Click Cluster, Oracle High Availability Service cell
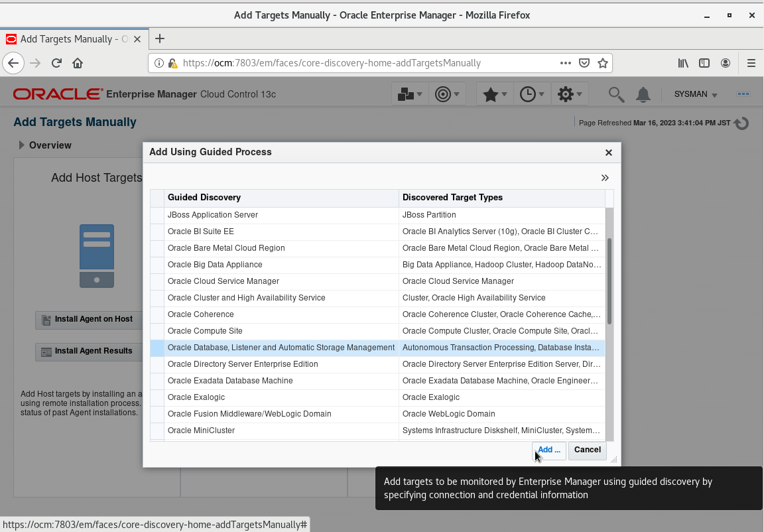Viewport: 764px width, 532px height. point(501,298)
